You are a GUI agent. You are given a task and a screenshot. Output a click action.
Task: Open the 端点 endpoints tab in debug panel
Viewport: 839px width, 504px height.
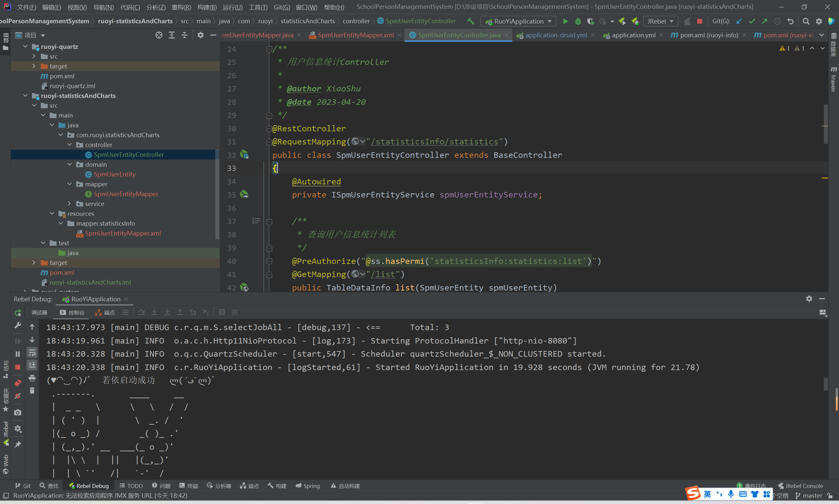coord(105,312)
